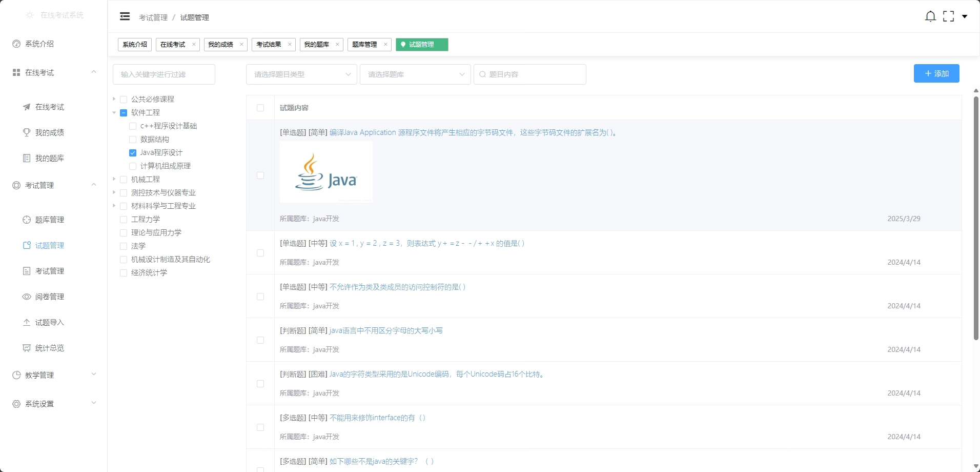Check the C++程序设计基础 checkbox

(x=133, y=126)
